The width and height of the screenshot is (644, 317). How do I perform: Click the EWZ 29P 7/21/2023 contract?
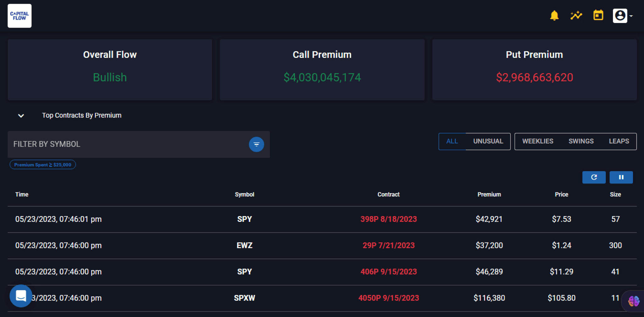tap(388, 245)
